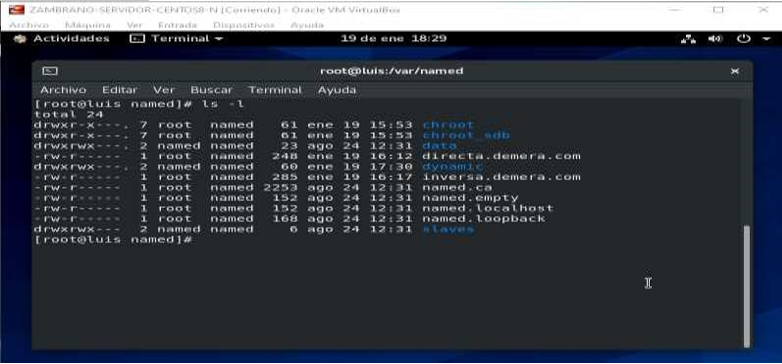Click the directa.demera.com file name
Image resolution: width=782 pixels, height=364 pixels.
click(501, 156)
